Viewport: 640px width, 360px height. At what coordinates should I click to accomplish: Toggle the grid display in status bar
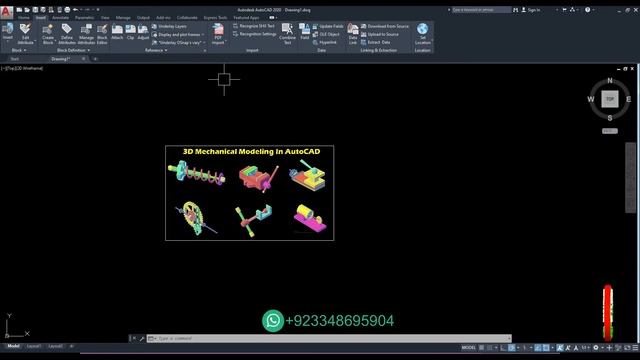click(x=482, y=348)
